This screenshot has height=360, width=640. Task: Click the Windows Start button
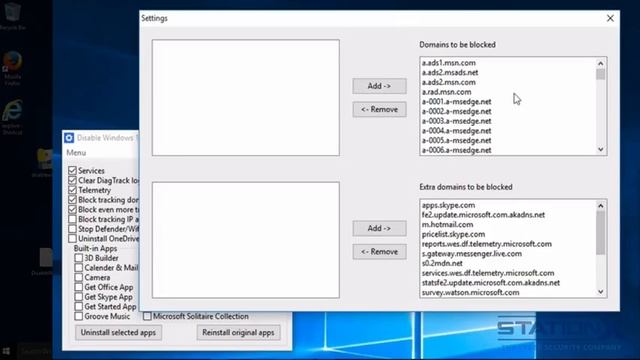[x=6, y=351]
